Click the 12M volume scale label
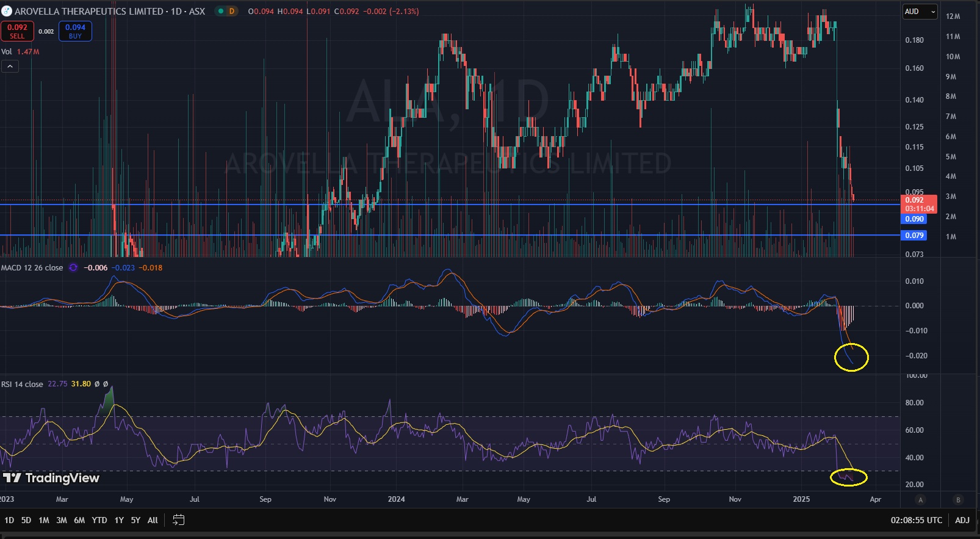Image resolution: width=980 pixels, height=539 pixels. (953, 16)
